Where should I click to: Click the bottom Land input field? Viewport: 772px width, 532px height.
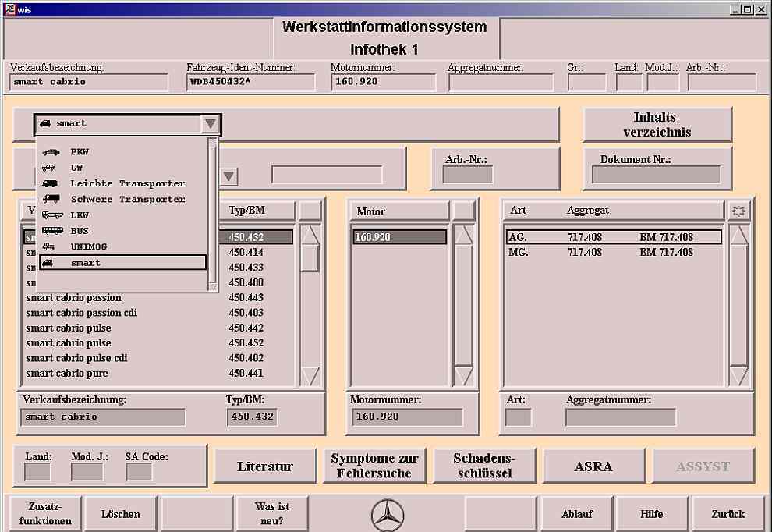(x=37, y=472)
